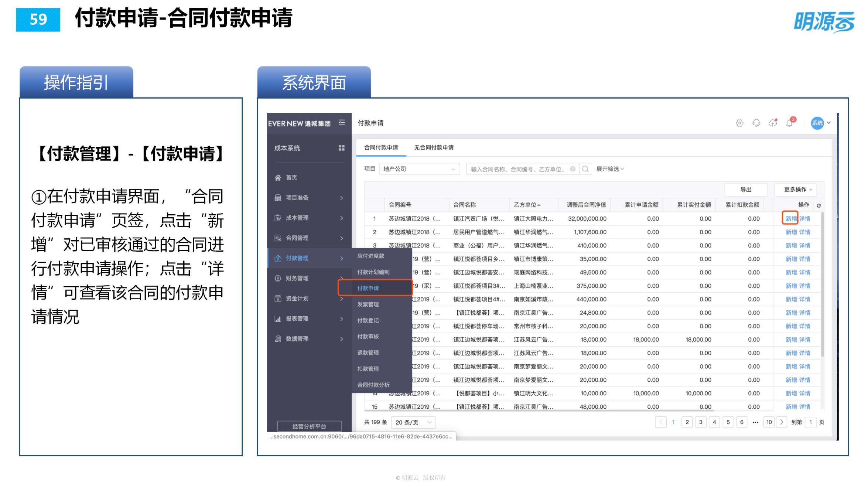
Task: Switch to the 无合同付款申请 tab
Action: [433, 147]
